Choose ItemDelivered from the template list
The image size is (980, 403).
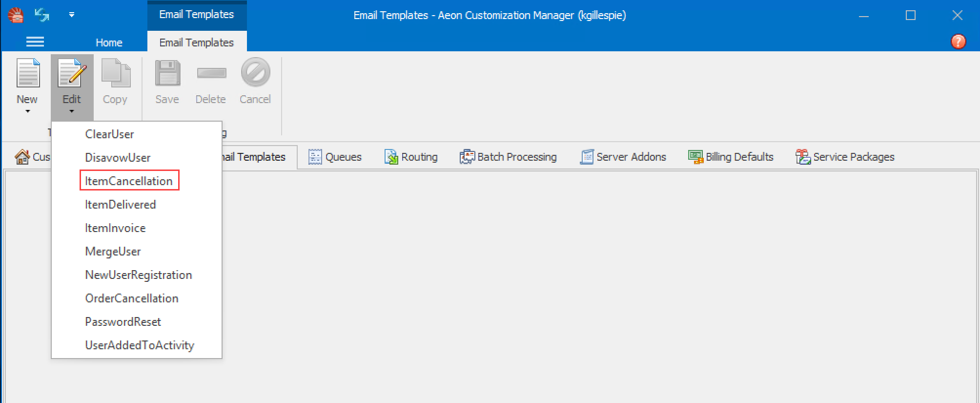click(x=121, y=204)
